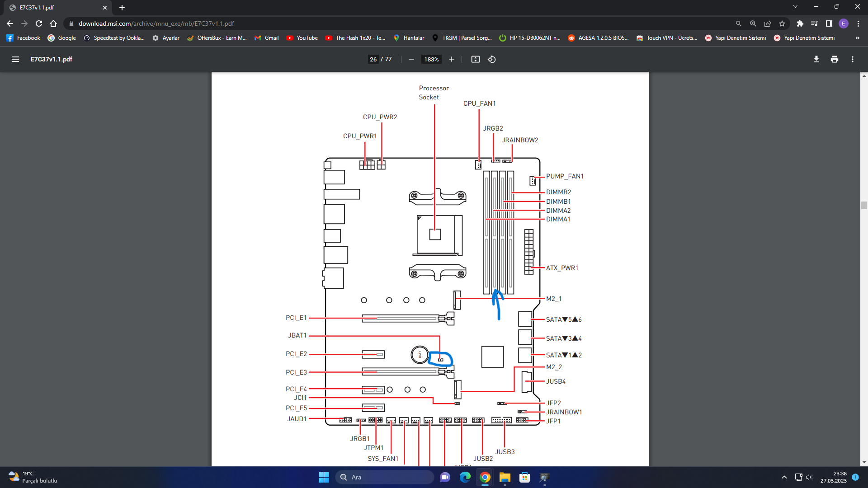Click the zoom out icon on PDF viewer

coord(411,59)
